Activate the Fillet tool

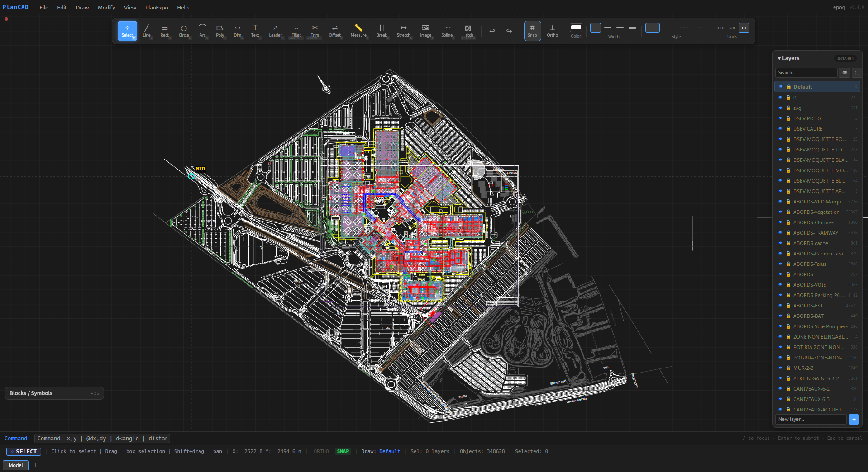(x=296, y=31)
